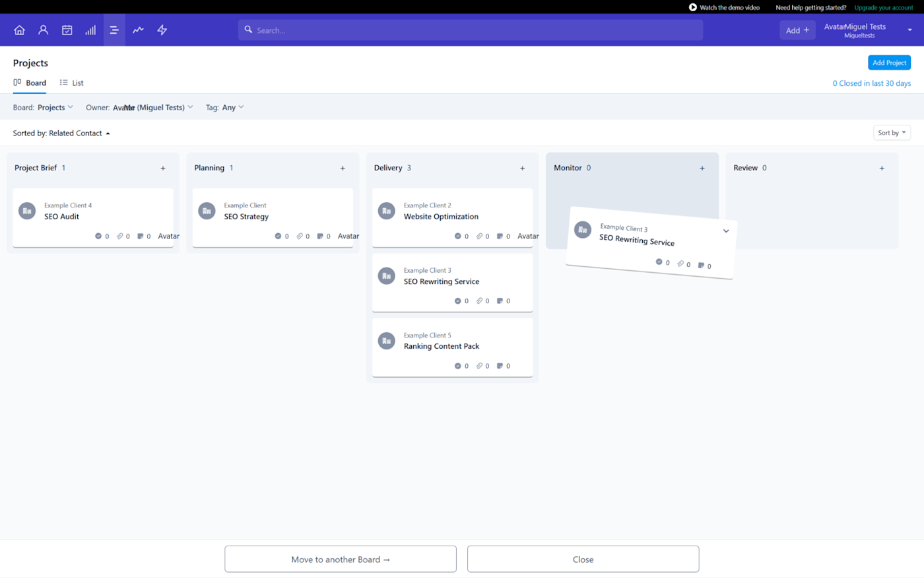
Task: Click attachment paperclip on SEO Strategy card
Action: pyautogui.click(x=300, y=236)
